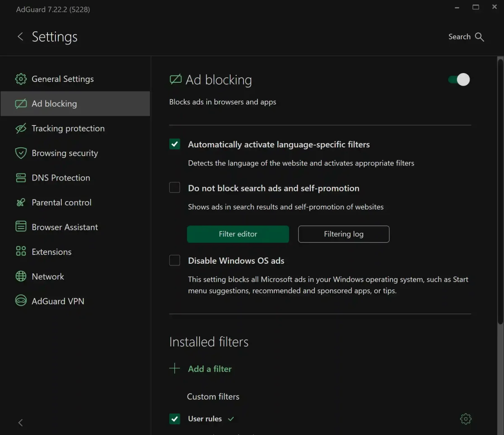Check Disable Windows OS ads

pyautogui.click(x=174, y=260)
